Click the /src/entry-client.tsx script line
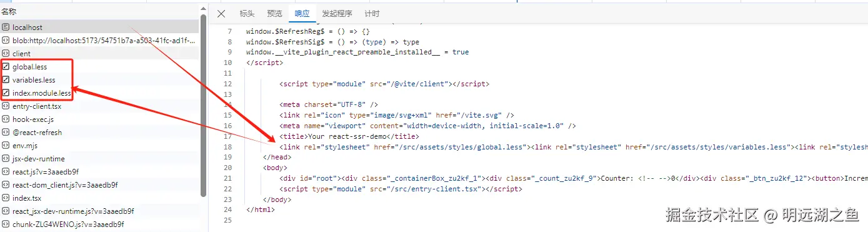 401,189
